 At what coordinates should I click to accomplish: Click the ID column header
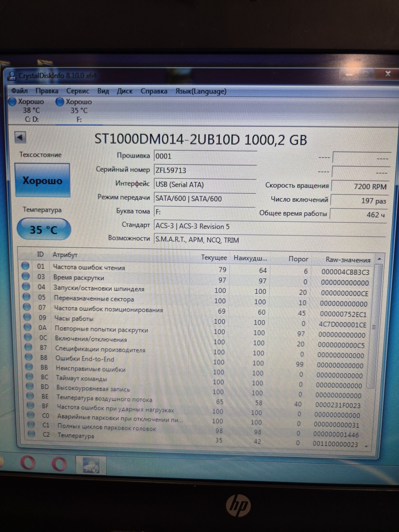coord(40,254)
